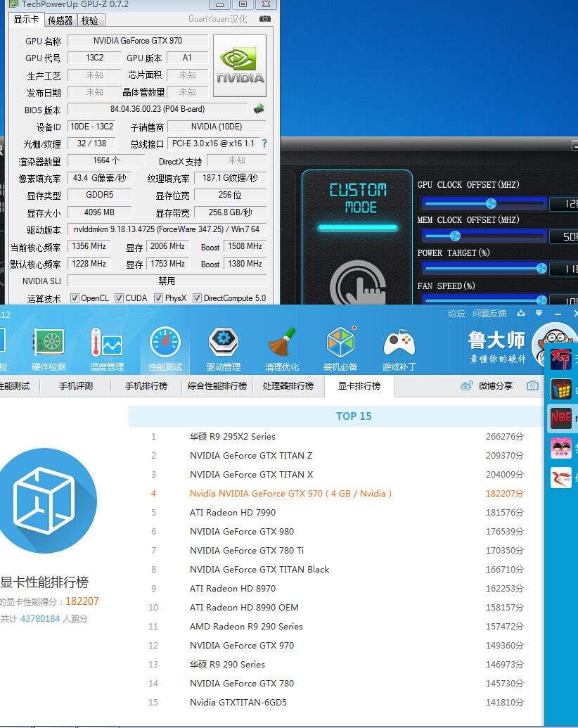
Task: Click BIOS version field 84.04.36.00.23
Action: click(158, 109)
